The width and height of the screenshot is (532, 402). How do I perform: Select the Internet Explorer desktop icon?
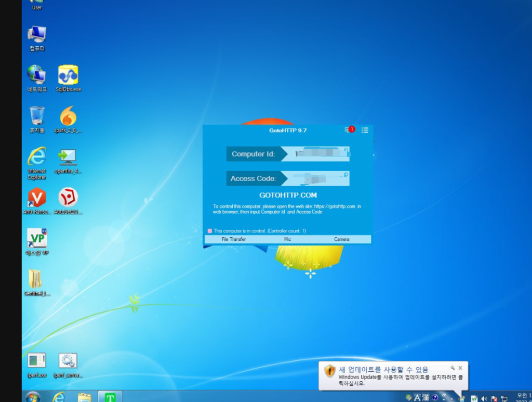click(x=37, y=163)
